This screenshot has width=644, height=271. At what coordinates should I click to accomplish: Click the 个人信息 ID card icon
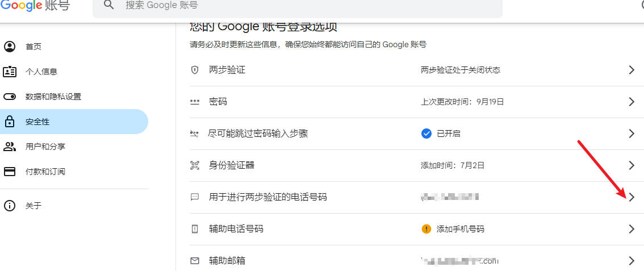tap(10, 72)
